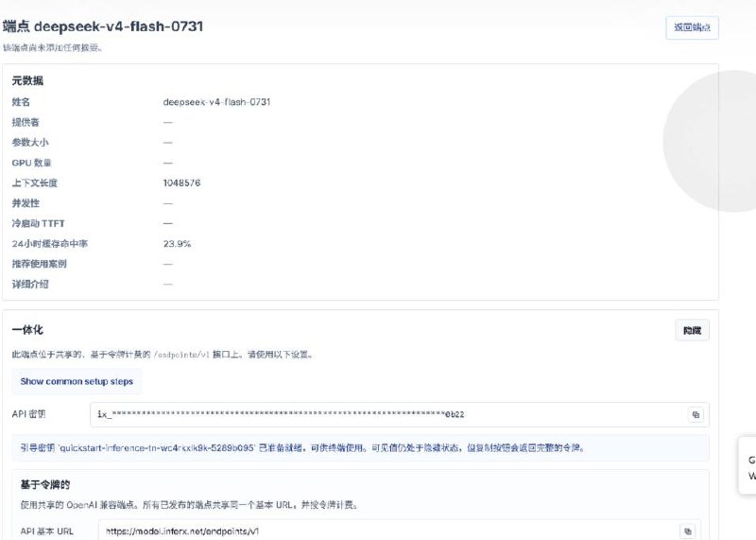Copy the API 基本 URL icon
756x540 pixels.
pos(688,531)
